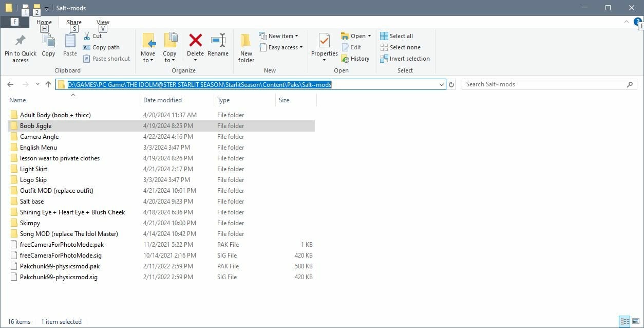Switch to details view layout
The image size is (644, 328).
point(624,322)
